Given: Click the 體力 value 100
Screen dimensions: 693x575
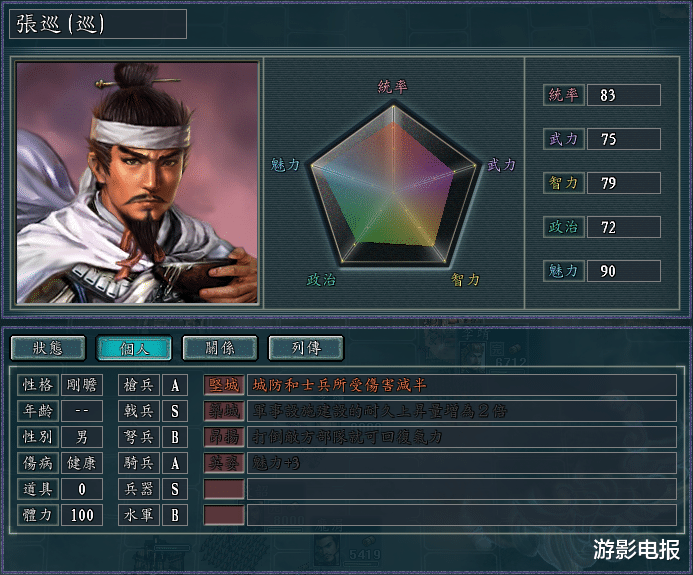Looking at the screenshot, I should (x=82, y=515).
